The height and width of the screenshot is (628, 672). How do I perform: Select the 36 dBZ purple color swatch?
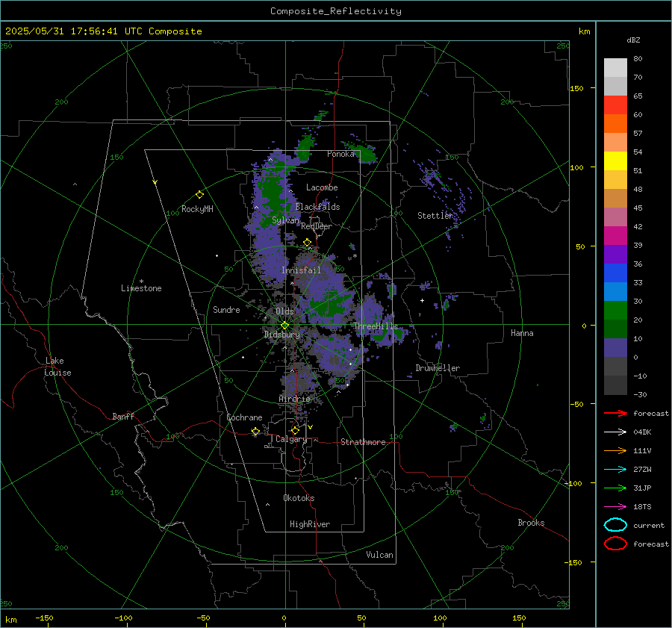tap(615, 254)
